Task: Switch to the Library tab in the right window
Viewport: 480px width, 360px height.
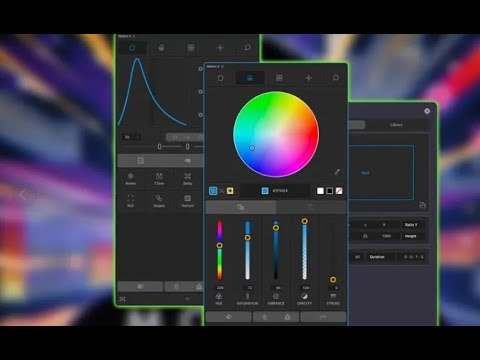Action: (396, 125)
